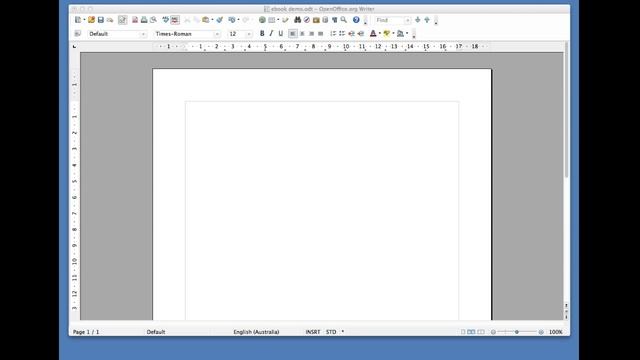The height and width of the screenshot is (360, 640).
Task: Justify the text
Action: [320, 33]
